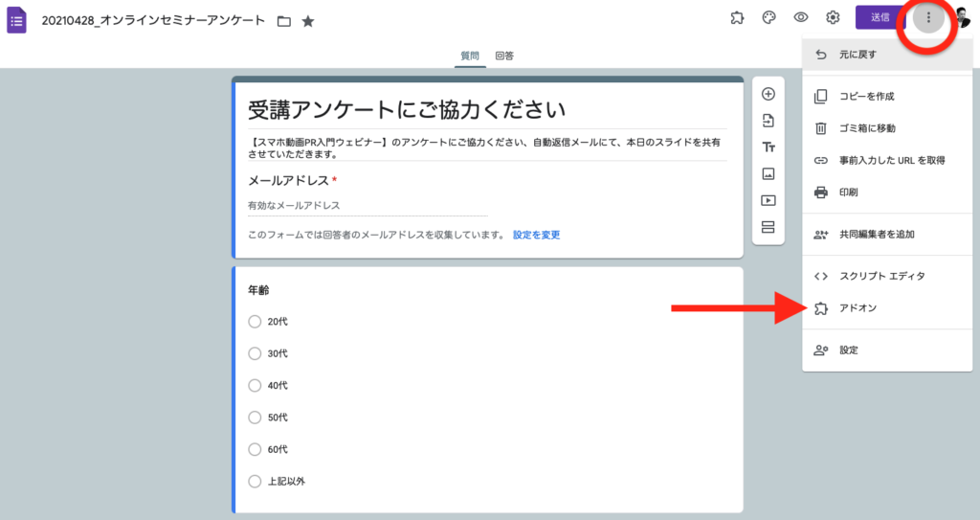Image resolution: width=980 pixels, height=520 pixels.
Task: Switch to the 回答 tab
Action: click(504, 56)
